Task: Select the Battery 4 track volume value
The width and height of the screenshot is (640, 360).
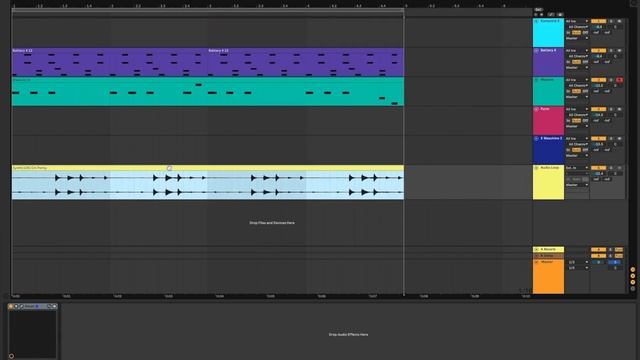Action: point(598,56)
